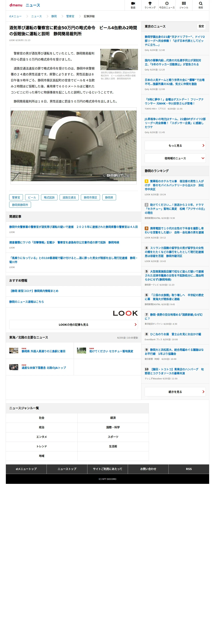Open the small article thumbnail image
Image resolution: width=215 pixels, height=644 pixels.
click(x=119, y=59)
